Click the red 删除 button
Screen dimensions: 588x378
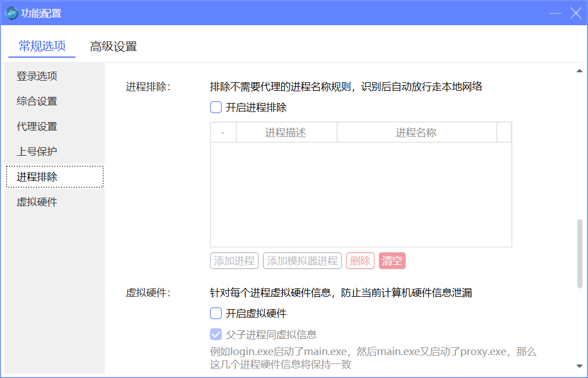pos(360,261)
